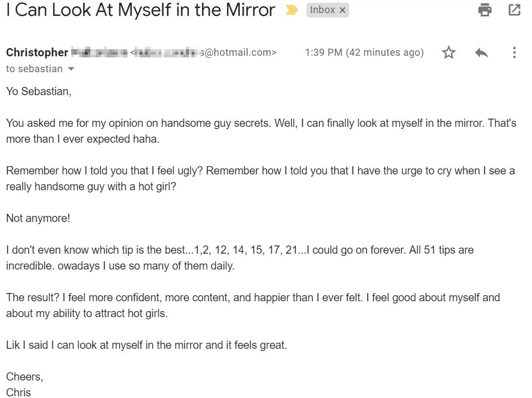Click the 'Yo Sebastian,' greeting line

(39, 91)
